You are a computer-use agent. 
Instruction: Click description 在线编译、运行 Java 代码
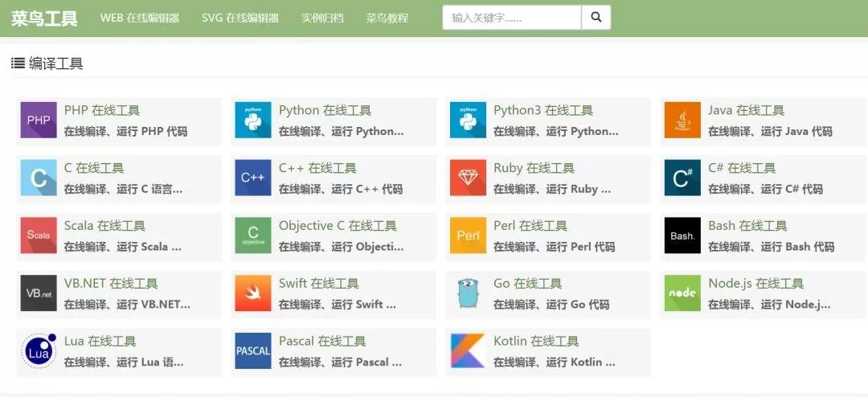pos(770,131)
